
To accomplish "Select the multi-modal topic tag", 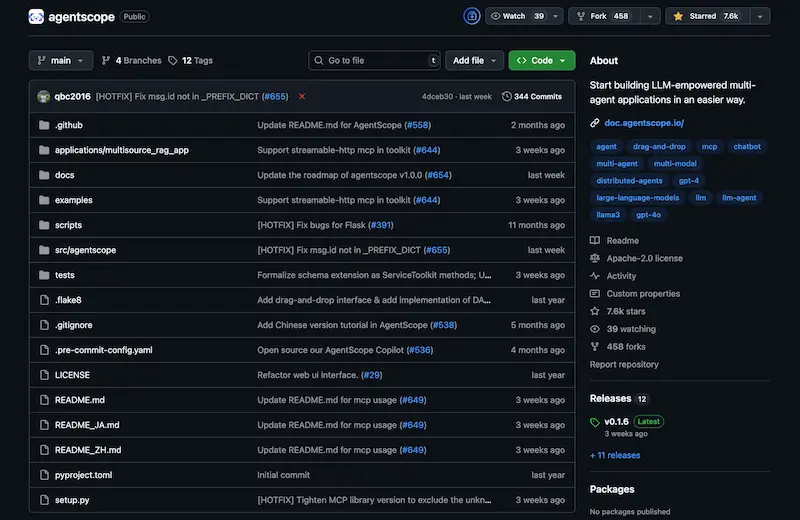I will 675,164.
